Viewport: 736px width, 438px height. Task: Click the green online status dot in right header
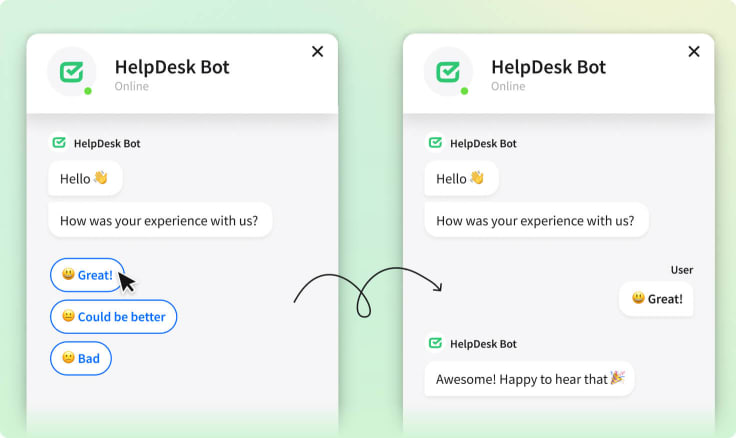coord(464,91)
